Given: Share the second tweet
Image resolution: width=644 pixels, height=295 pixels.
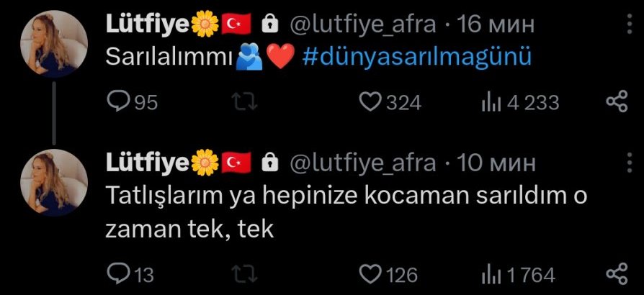Looking at the screenshot, I should (x=617, y=273).
